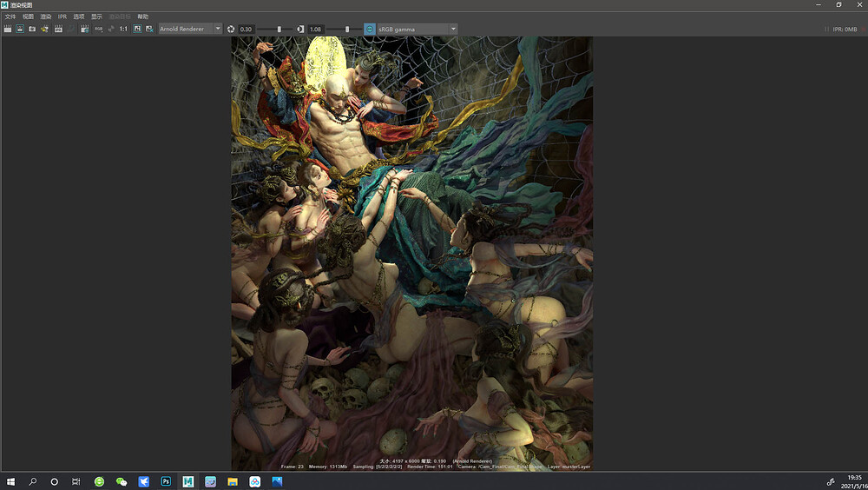Click the Maya taskbar icon
This screenshot has width=868, height=490.
pyautogui.click(x=188, y=481)
